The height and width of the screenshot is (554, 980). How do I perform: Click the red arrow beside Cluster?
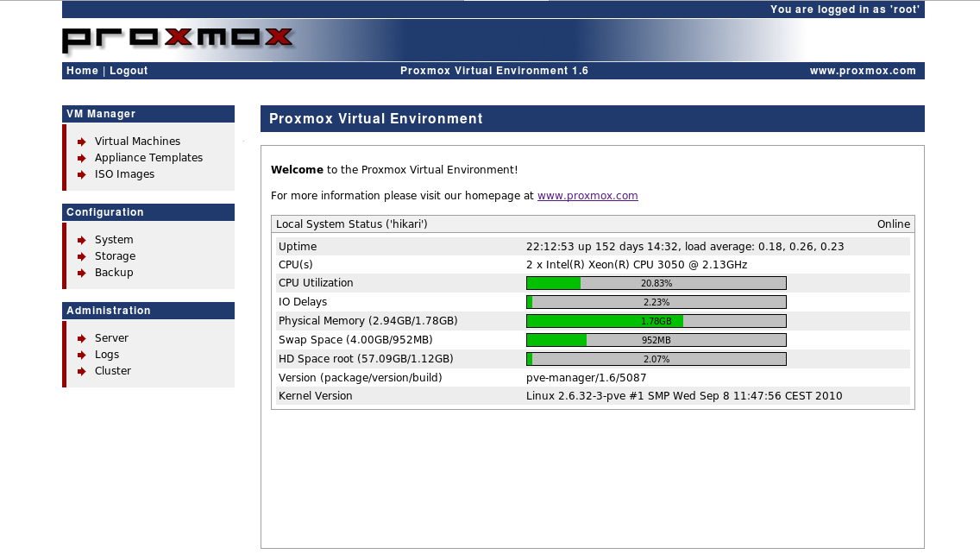81,371
